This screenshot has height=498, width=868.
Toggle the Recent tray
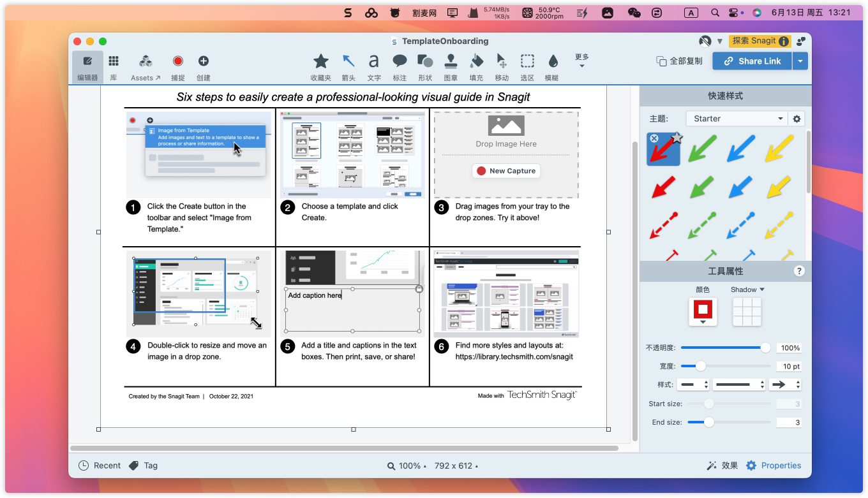[x=99, y=465]
